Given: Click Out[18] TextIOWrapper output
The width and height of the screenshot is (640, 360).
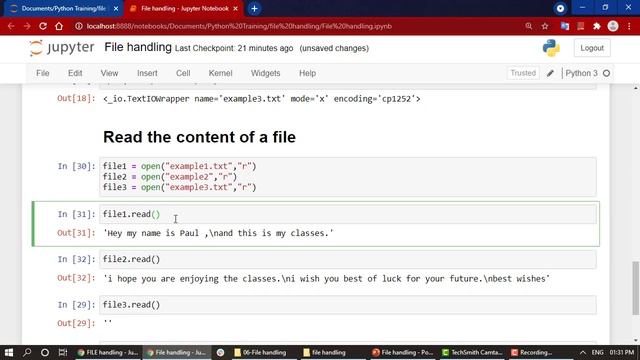Looking at the screenshot, I should [262, 99].
